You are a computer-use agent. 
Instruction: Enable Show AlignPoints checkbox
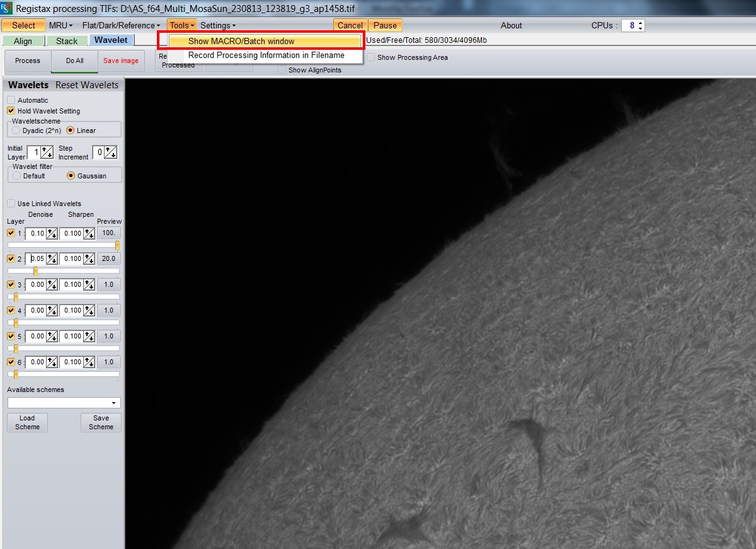282,70
